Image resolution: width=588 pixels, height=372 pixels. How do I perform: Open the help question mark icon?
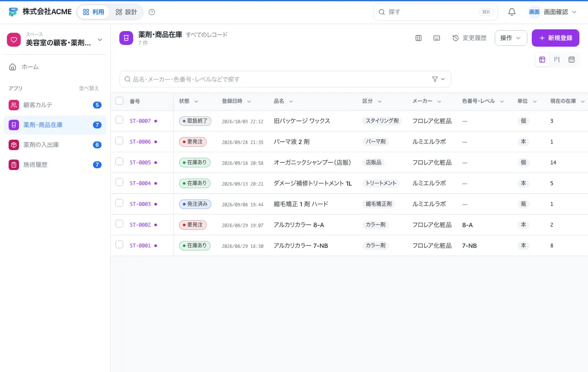[152, 12]
